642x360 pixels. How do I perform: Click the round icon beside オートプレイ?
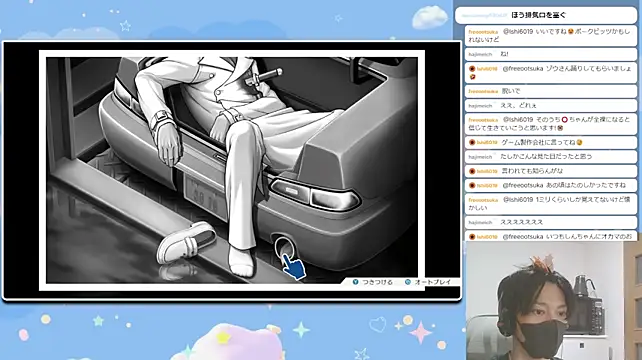coord(408,282)
